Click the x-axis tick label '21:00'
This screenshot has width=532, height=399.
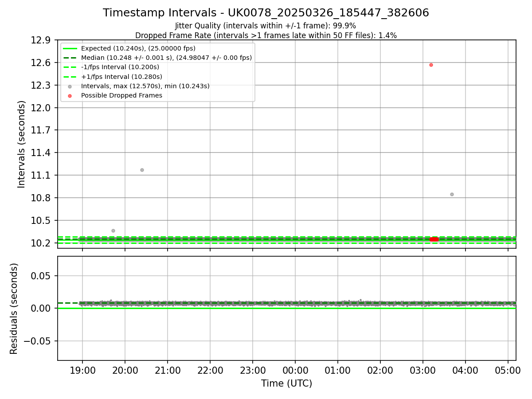[x=168, y=370]
